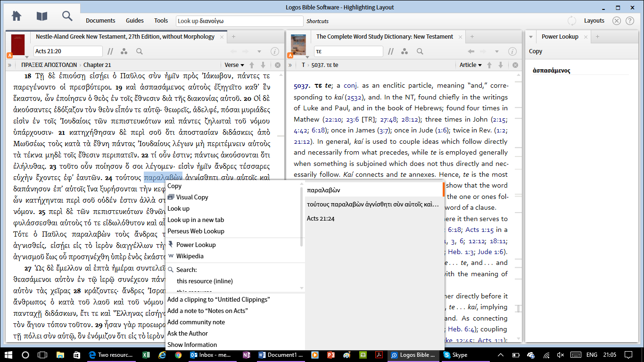Choose Add a note to "Notes on Acts"
Viewport: 644px width, 362px height.
[x=235, y=311]
